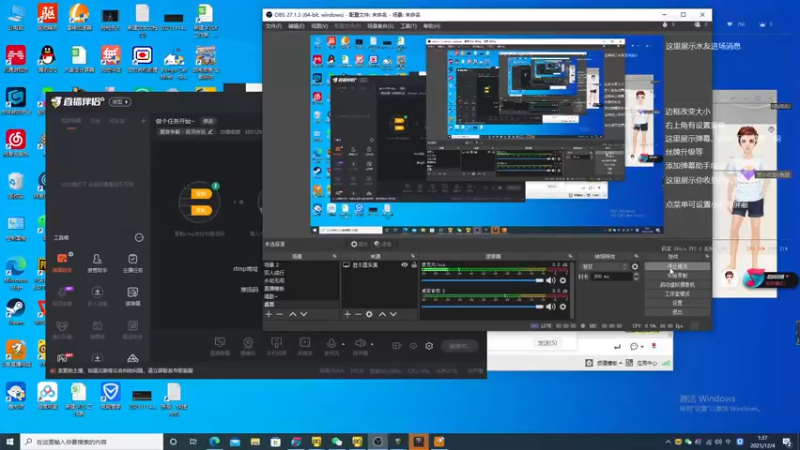Expand speaker options arrow in 直播伴侣
The image size is (800, 450).
(x=372, y=344)
